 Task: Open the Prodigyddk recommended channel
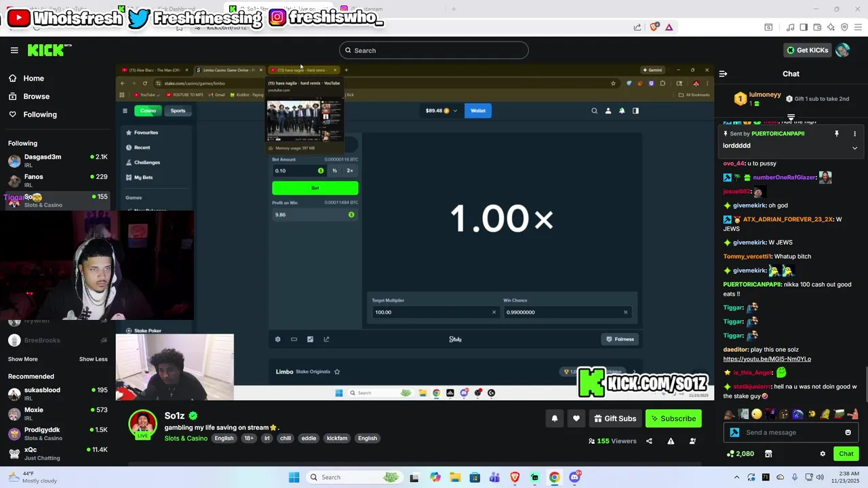(x=58, y=434)
